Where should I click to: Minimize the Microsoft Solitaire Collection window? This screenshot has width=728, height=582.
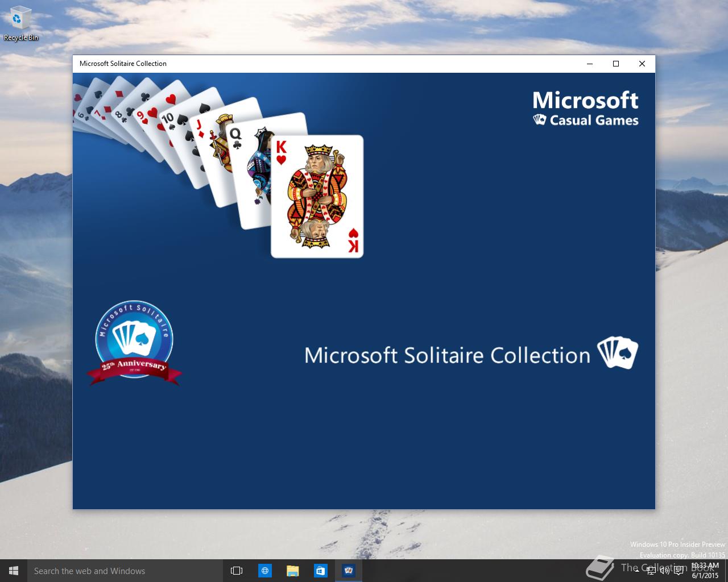coord(590,64)
